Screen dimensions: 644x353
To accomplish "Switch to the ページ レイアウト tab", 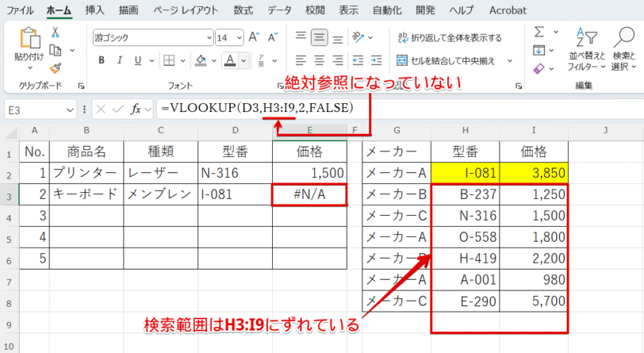I will (186, 10).
